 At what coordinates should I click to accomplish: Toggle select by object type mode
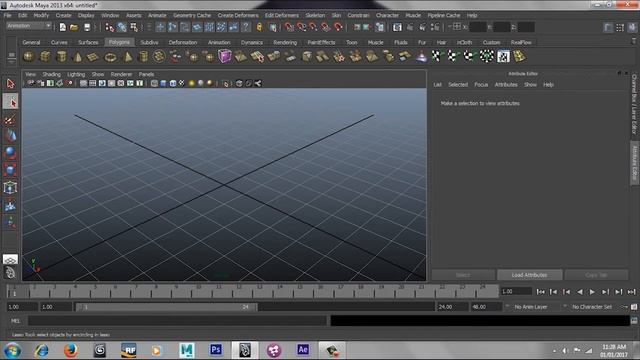coord(122,27)
